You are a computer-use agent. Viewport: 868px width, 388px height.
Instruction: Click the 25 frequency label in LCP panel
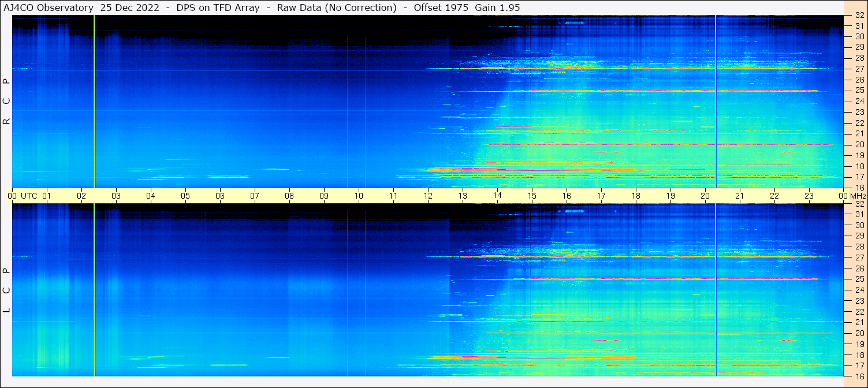pyautogui.click(x=859, y=279)
